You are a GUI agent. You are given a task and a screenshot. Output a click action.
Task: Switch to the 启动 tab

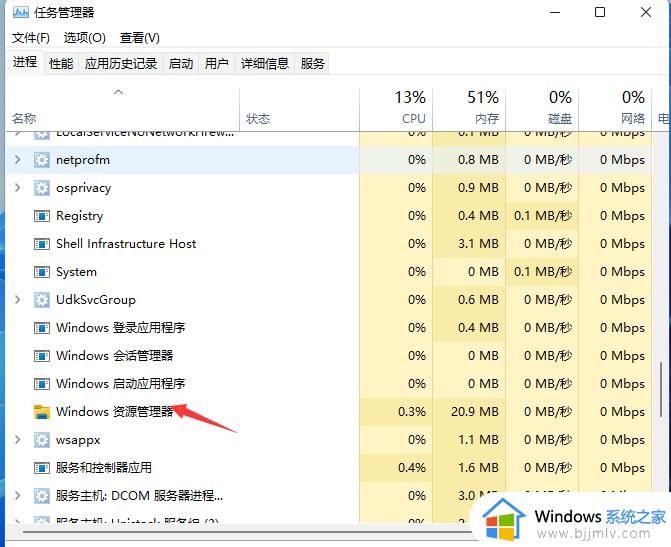(x=181, y=64)
